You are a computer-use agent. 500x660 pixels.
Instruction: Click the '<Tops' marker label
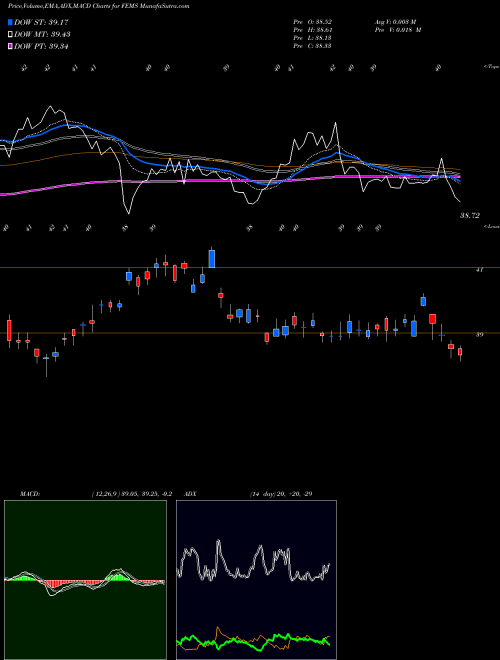(x=491, y=67)
